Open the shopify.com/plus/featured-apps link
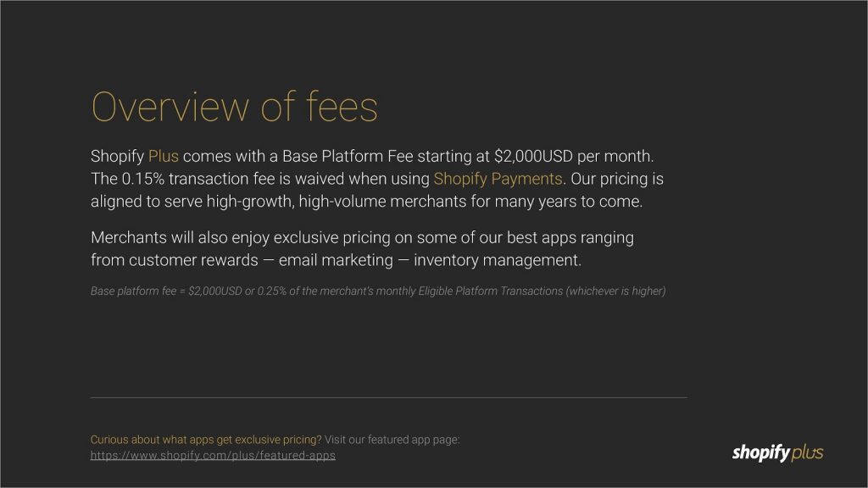Screen dimensions: 868x488 (213, 456)
